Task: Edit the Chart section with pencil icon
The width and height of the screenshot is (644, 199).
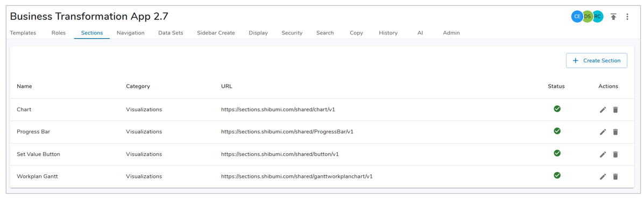Action: [x=603, y=110]
